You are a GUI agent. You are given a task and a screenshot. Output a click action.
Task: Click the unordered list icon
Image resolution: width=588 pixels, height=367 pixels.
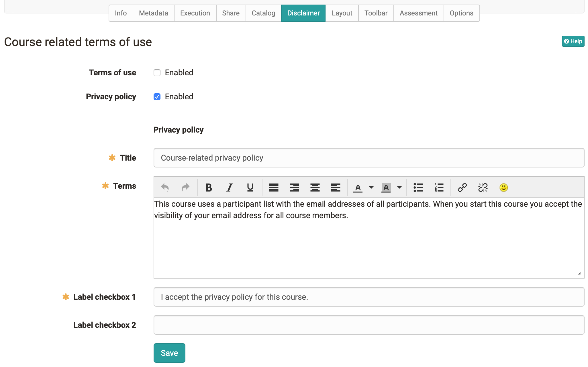pyautogui.click(x=418, y=187)
